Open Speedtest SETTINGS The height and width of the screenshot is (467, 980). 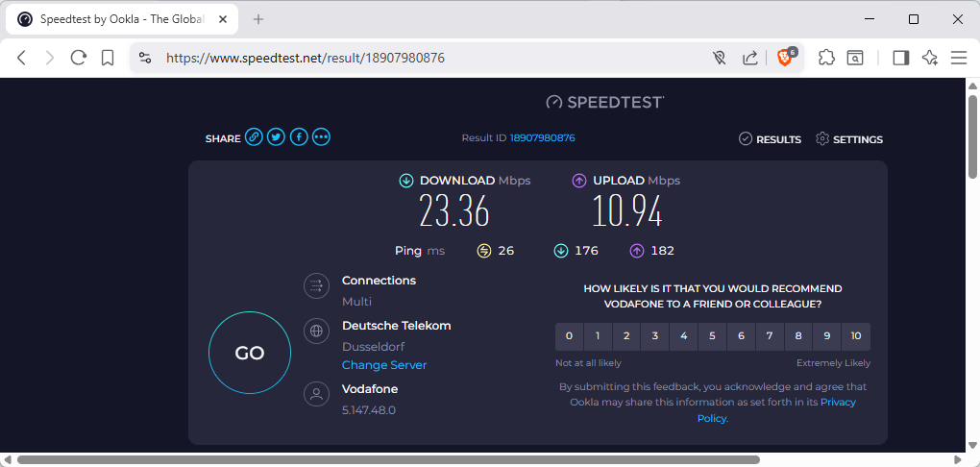point(848,139)
